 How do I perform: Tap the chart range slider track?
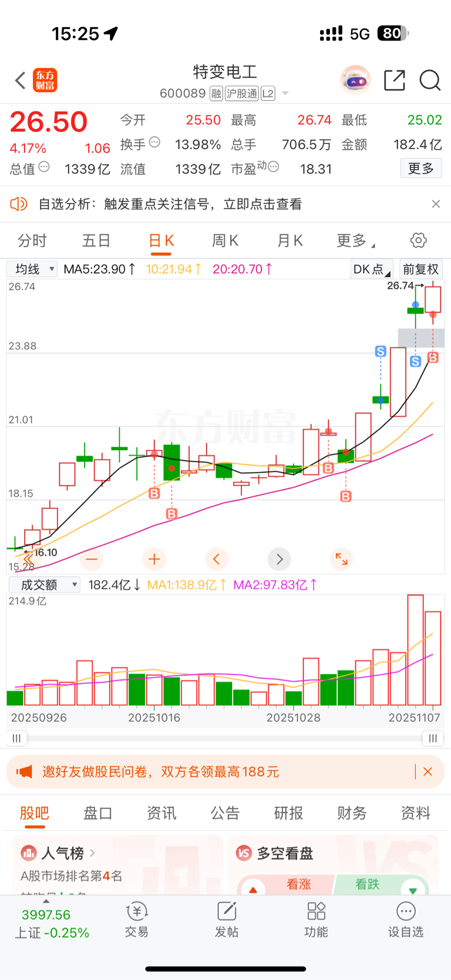point(225,738)
